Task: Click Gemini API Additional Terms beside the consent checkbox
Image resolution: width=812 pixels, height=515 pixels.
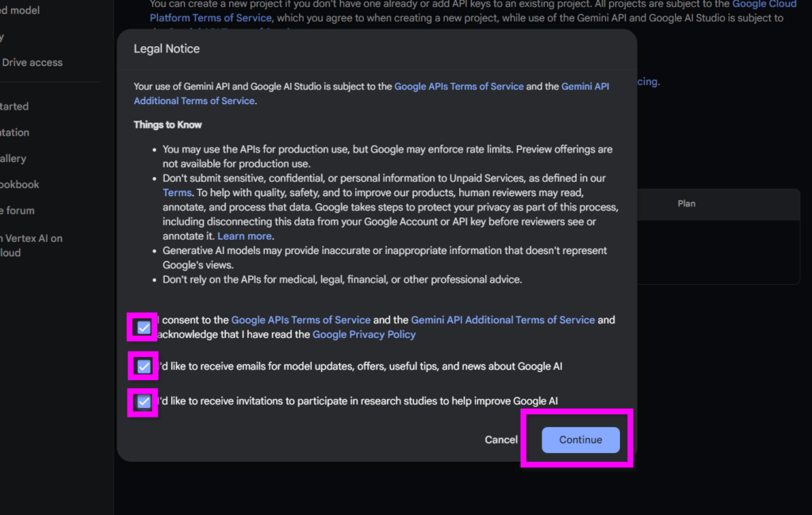Action: (x=503, y=321)
